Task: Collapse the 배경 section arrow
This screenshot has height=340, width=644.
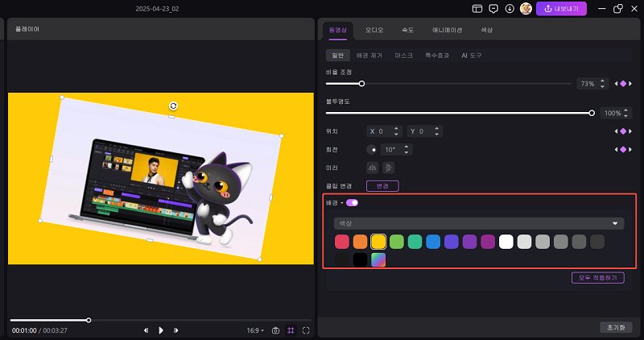Action: (341, 203)
